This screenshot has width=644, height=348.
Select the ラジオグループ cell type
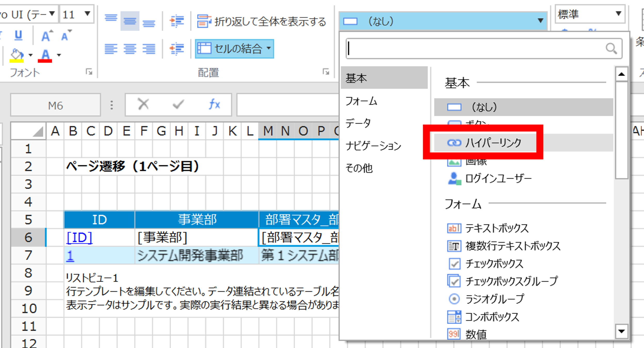(494, 299)
